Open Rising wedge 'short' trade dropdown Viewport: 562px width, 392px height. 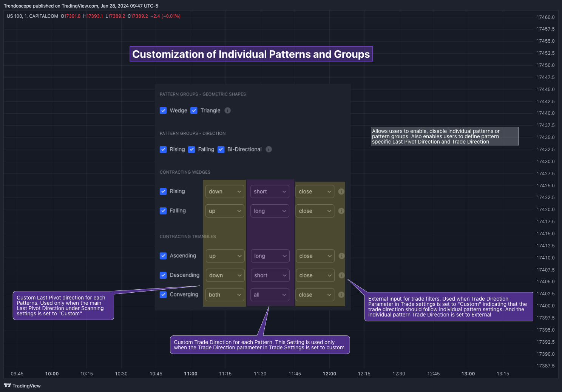[x=270, y=191]
